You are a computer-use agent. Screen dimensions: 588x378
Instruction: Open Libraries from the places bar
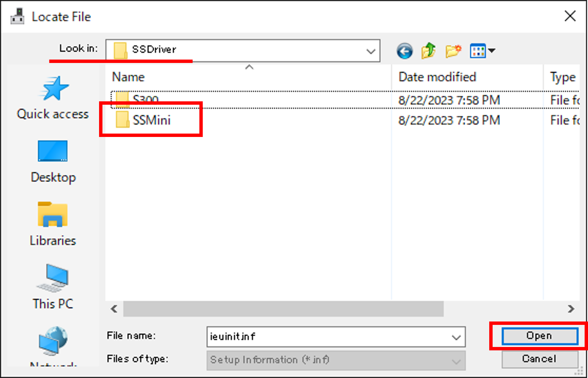tap(53, 224)
